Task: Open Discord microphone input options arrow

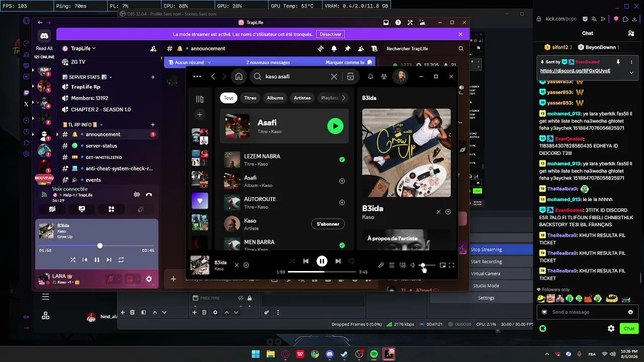Action: (119, 279)
